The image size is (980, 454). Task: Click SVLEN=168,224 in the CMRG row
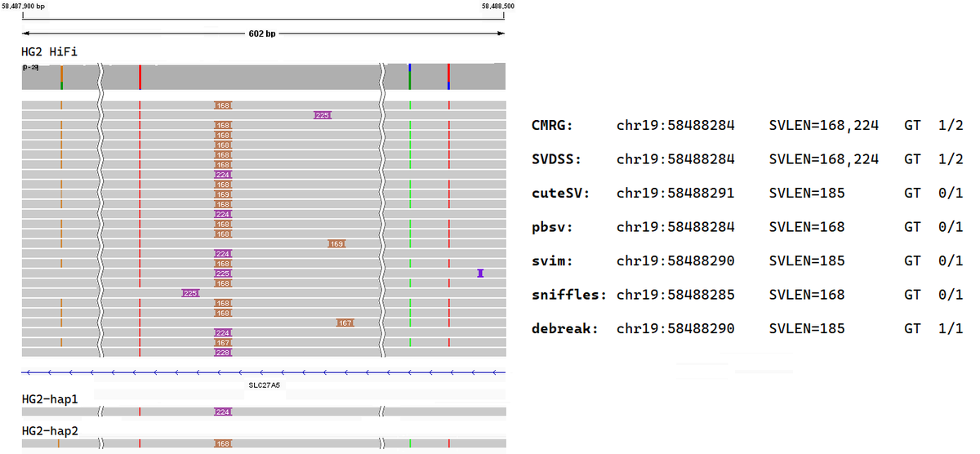824,126
